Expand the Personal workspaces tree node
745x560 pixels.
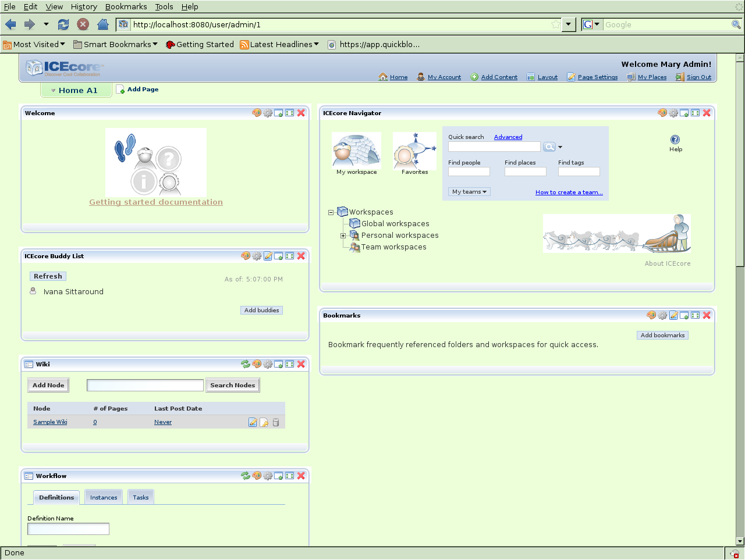(x=343, y=236)
